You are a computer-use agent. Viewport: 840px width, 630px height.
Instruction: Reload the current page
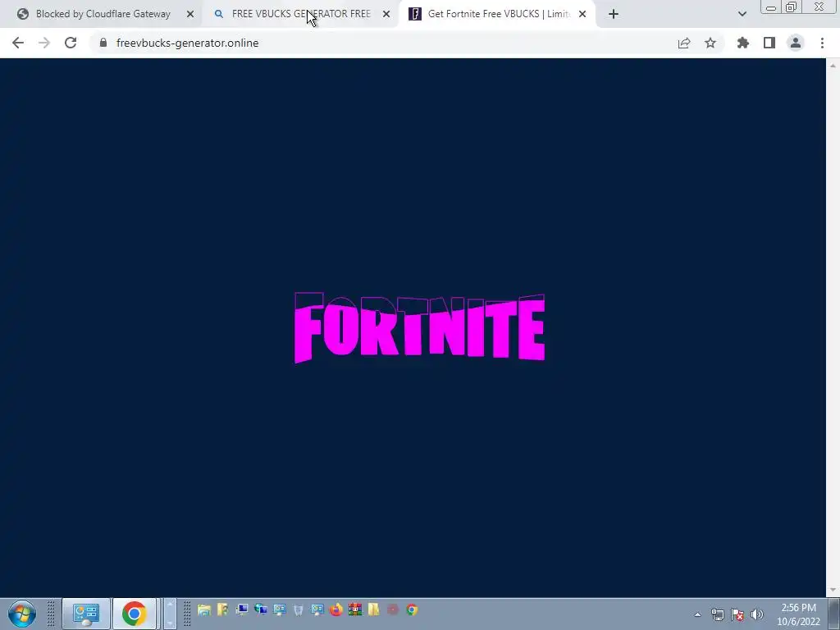point(71,43)
